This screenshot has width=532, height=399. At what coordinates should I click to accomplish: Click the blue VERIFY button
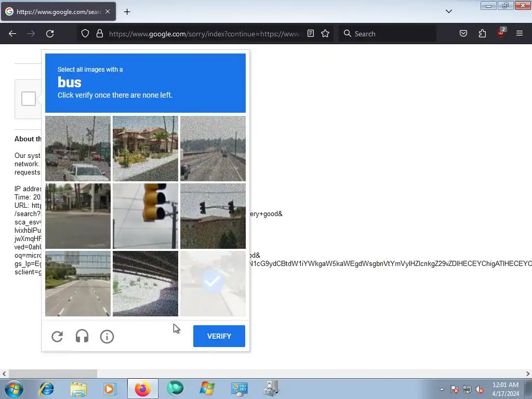219,336
